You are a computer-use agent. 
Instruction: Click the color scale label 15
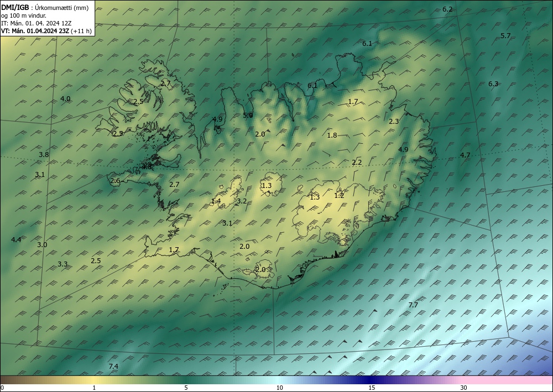pos(372,388)
